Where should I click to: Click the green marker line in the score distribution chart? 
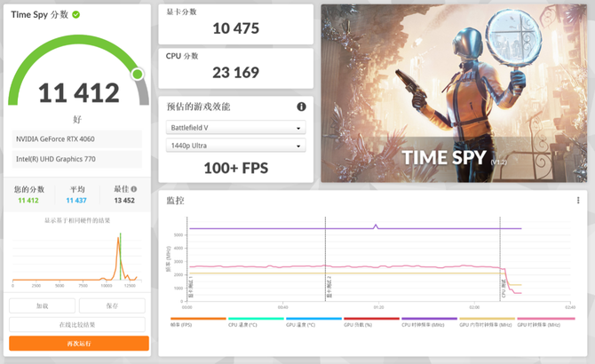(x=120, y=257)
